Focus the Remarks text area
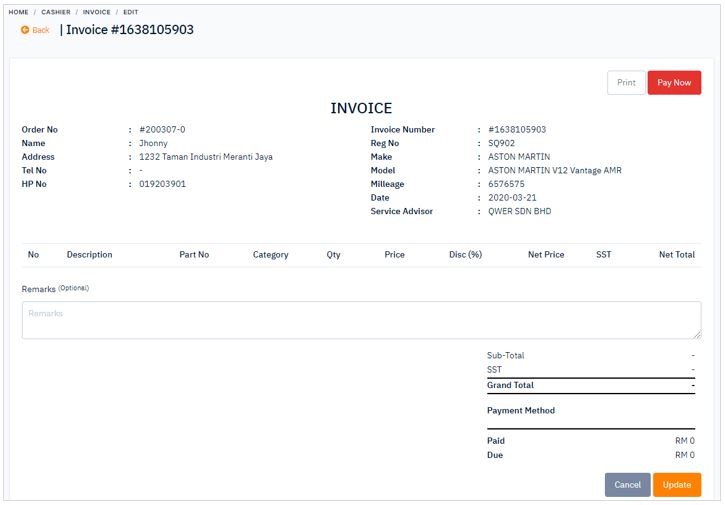Screen dimensions: 725x505 click(x=361, y=320)
